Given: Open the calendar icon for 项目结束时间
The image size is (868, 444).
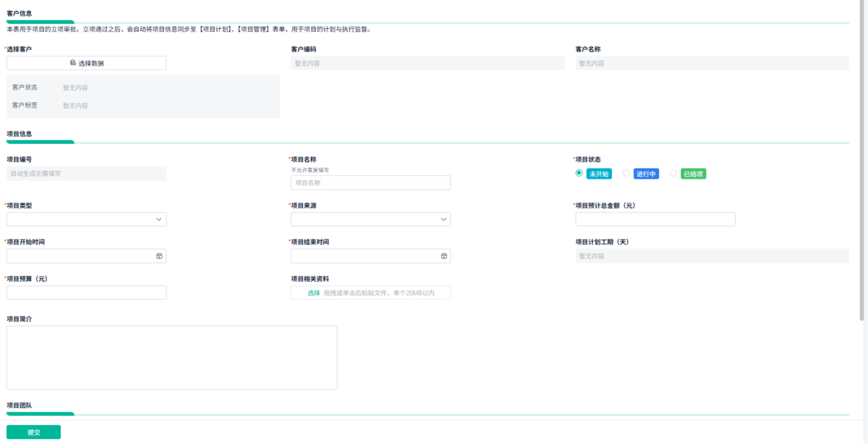Looking at the screenshot, I should click(443, 256).
